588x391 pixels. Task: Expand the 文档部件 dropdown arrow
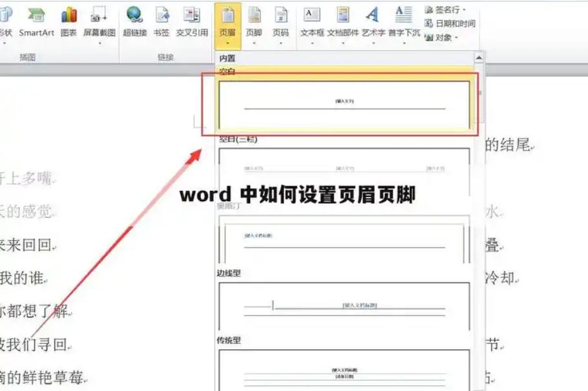(x=342, y=43)
